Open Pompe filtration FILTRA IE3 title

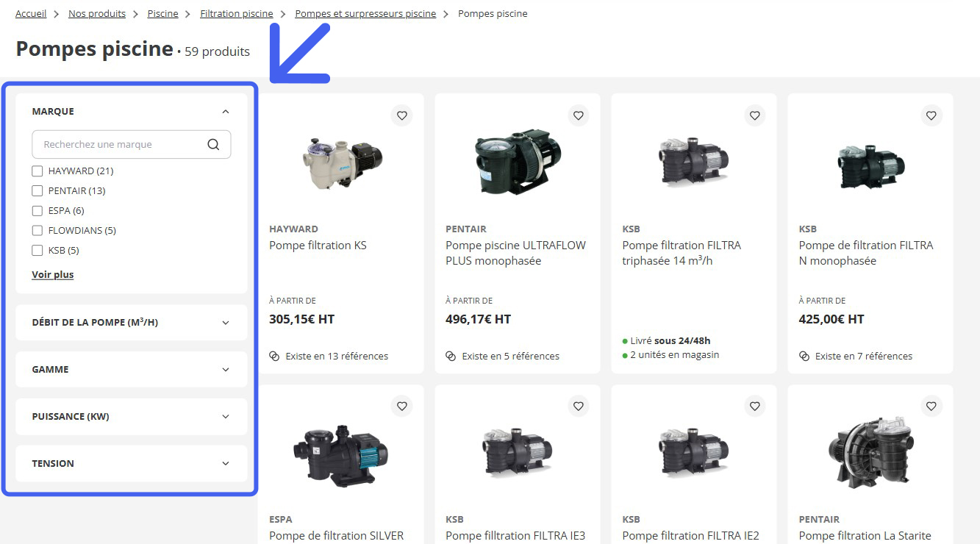tap(515, 536)
